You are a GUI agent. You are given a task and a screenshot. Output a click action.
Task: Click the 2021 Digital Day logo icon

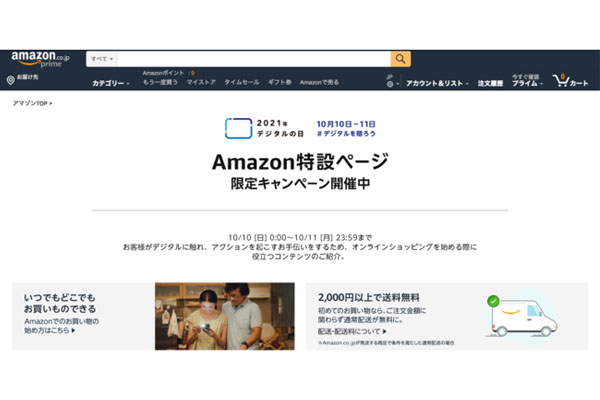coord(238,128)
